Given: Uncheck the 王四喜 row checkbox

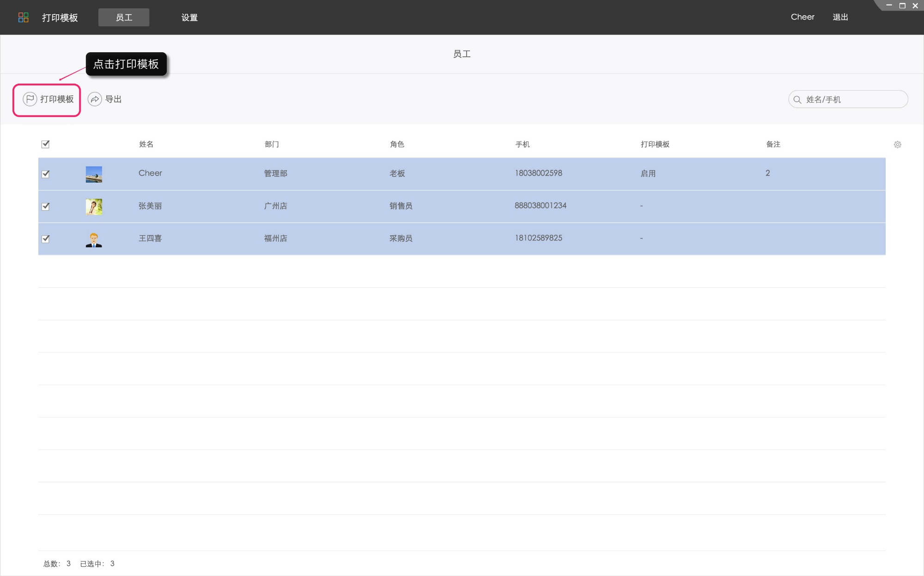Looking at the screenshot, I should pos(45,239).
